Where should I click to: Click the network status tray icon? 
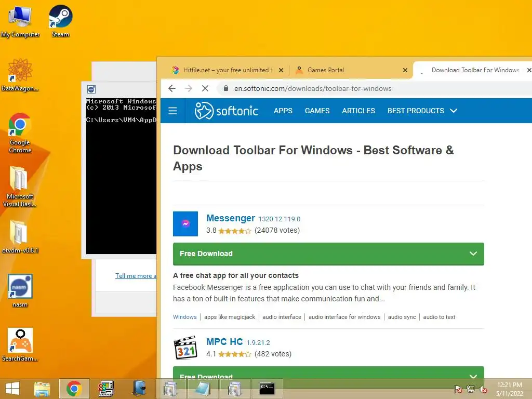pos(471,389)
